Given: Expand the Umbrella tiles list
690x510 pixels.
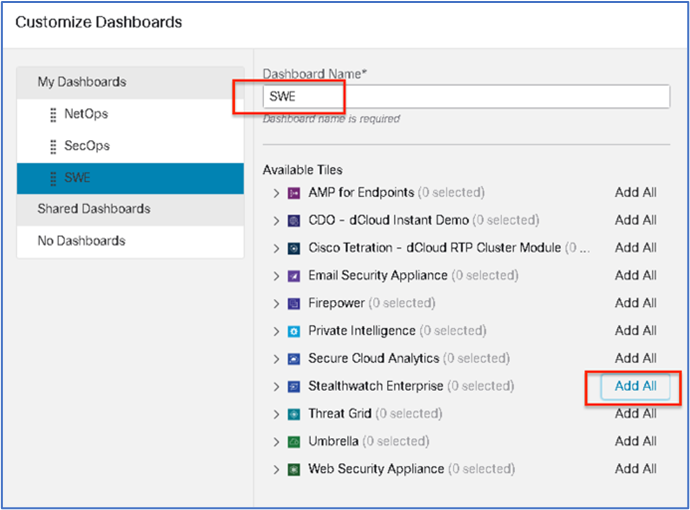Looking at the screenshot, I should click(276, 442).
